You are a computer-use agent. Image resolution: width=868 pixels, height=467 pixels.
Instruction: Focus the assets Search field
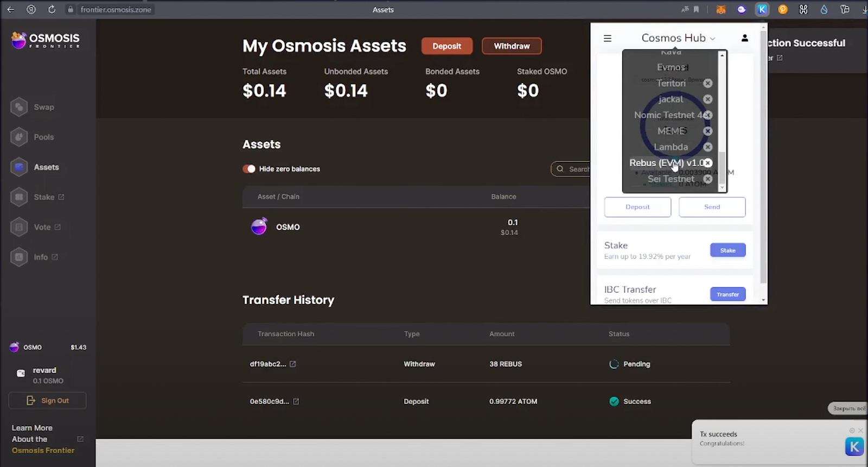point(571,169)
